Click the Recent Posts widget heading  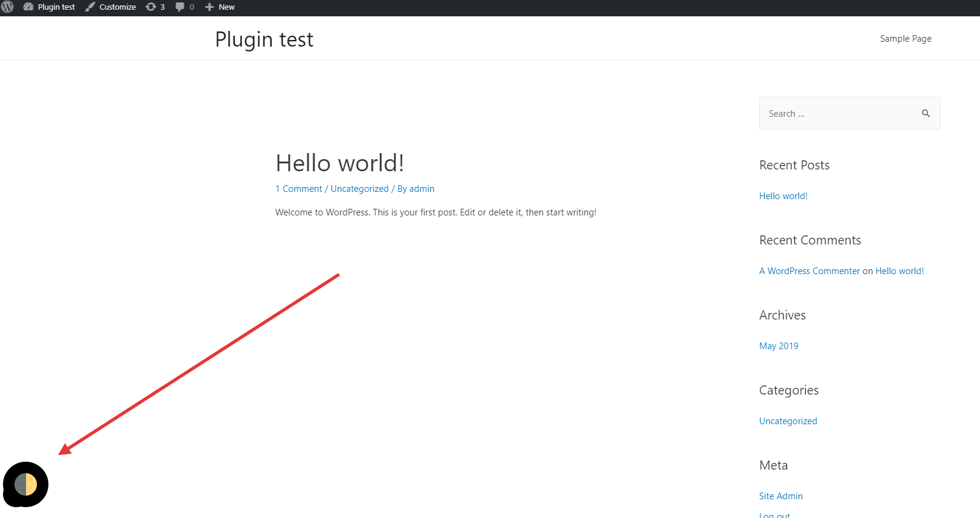click(x=794, y=165)
